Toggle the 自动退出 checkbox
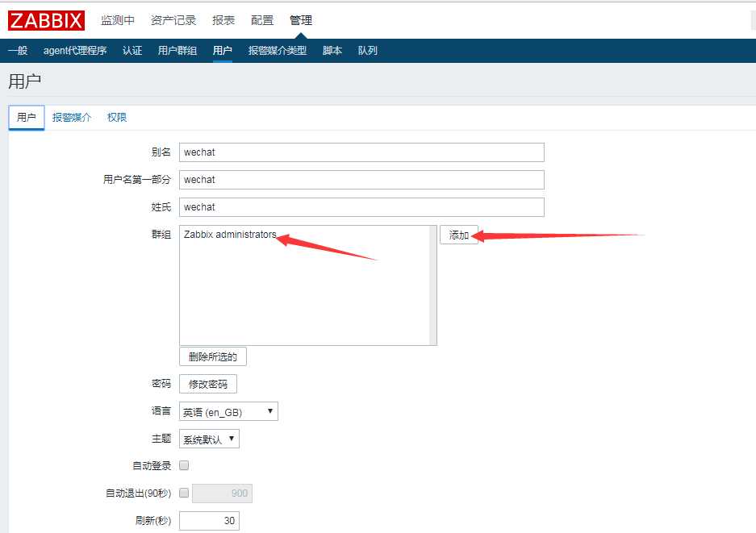 pyautogui.click(x=184, y=493)
